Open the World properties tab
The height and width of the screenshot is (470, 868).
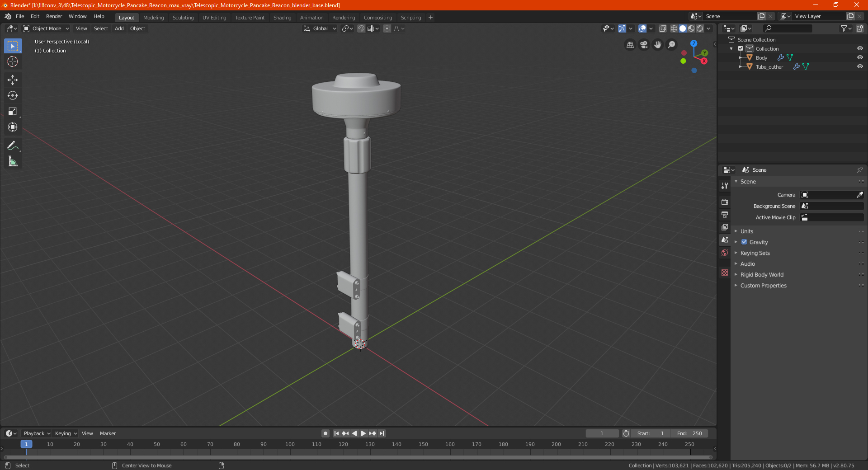pyautogui.click(x=725, y=253)
